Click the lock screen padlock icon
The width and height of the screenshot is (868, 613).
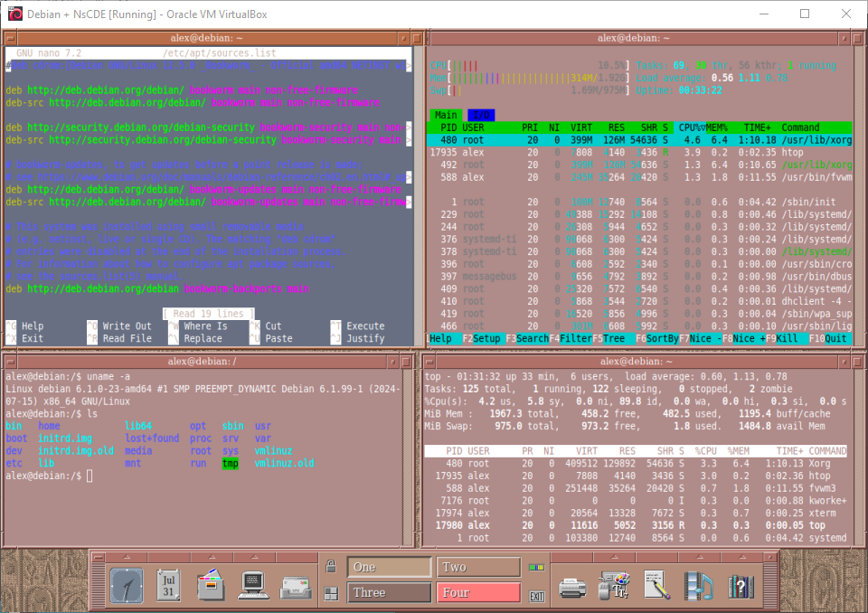point(332,568)
